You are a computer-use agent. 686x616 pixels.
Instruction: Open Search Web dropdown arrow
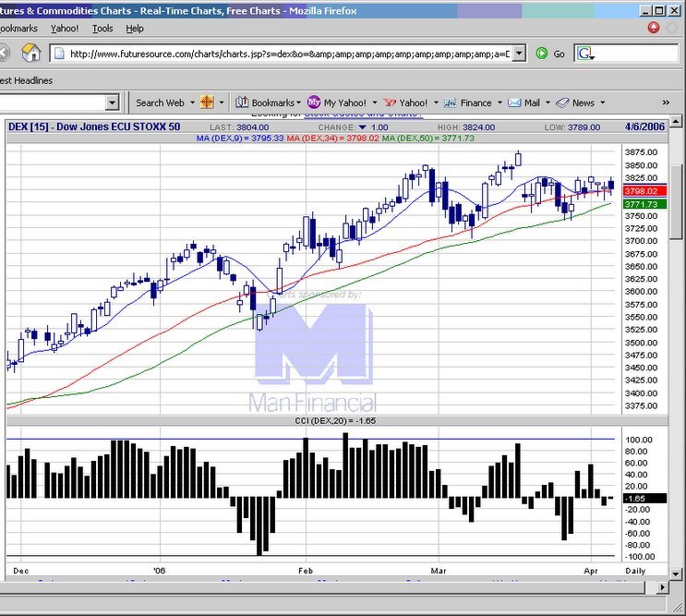click(192, 103)
